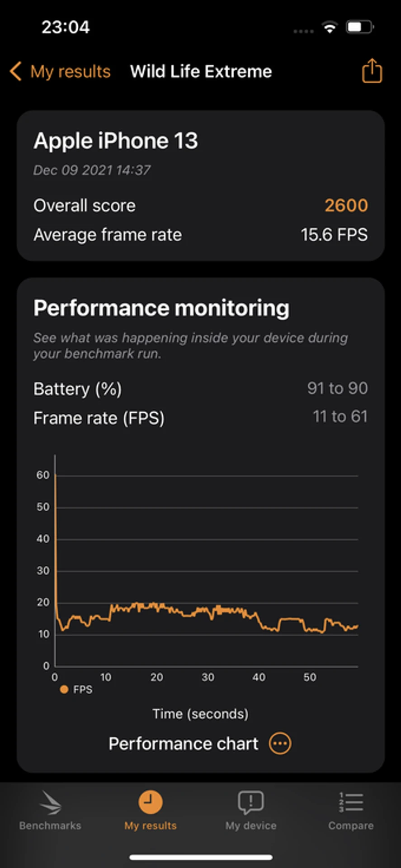The image size is (401, 868).
Task: Expand Performance chart ellipsis button
Action: pos(280,744)
